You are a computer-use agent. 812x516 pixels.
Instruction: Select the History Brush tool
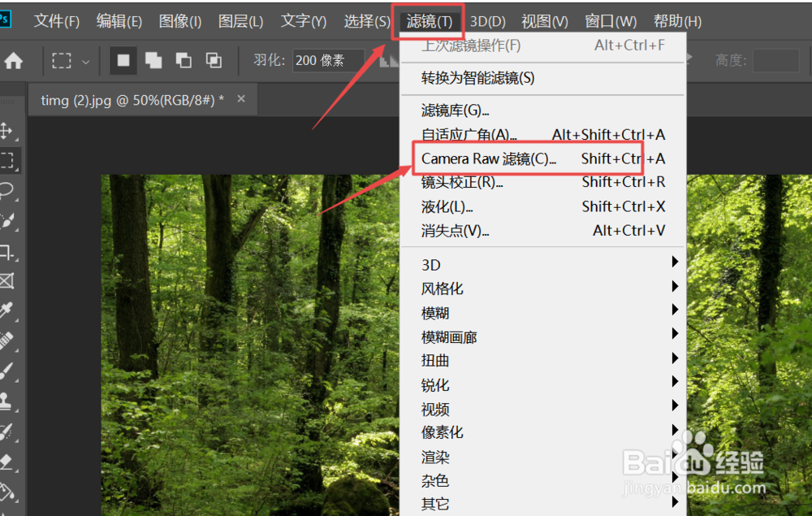pos(6,431)
